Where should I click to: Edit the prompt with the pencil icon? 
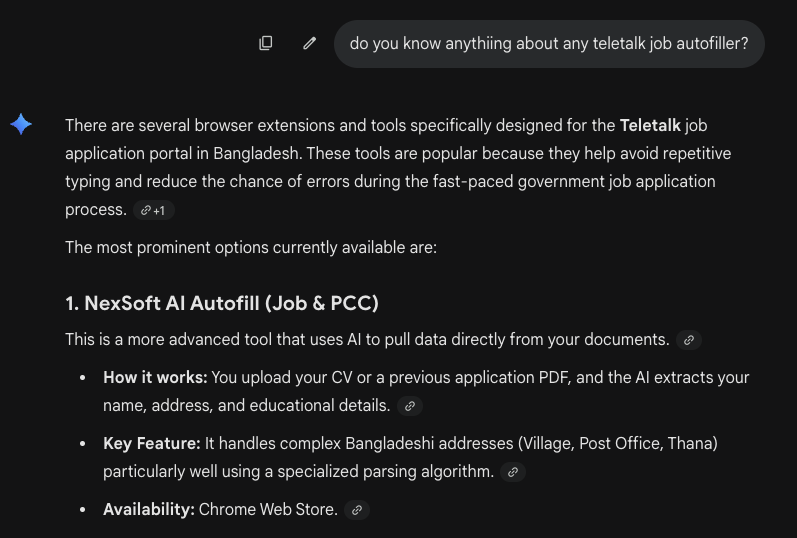click(x=310, y=43)
